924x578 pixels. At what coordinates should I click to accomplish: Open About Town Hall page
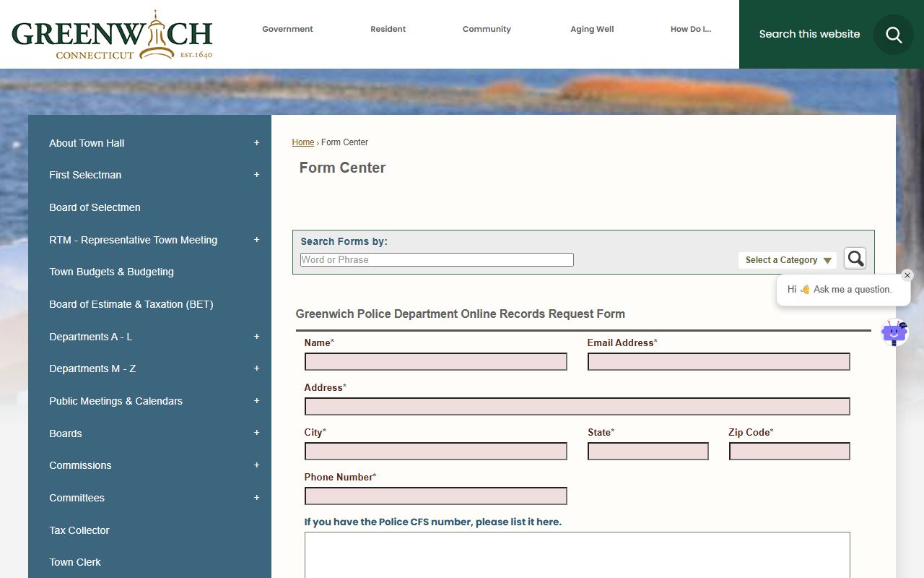pyautogui.click(x=87, y=143)
